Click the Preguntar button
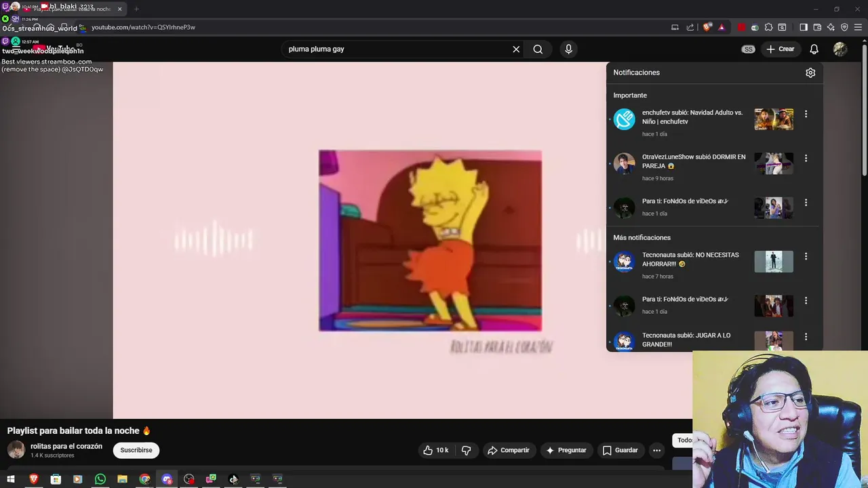This screenshot has height=488, width=868. pos(566,450)
